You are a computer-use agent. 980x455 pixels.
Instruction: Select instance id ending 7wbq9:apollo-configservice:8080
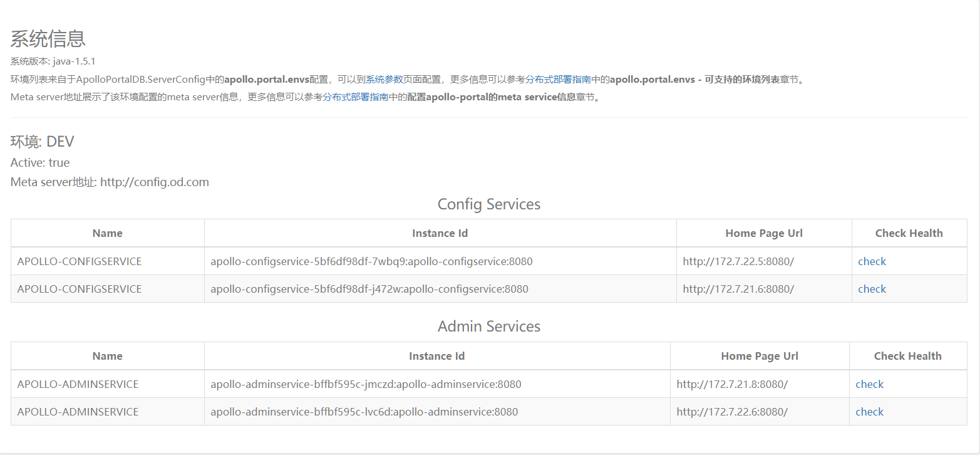371,261
